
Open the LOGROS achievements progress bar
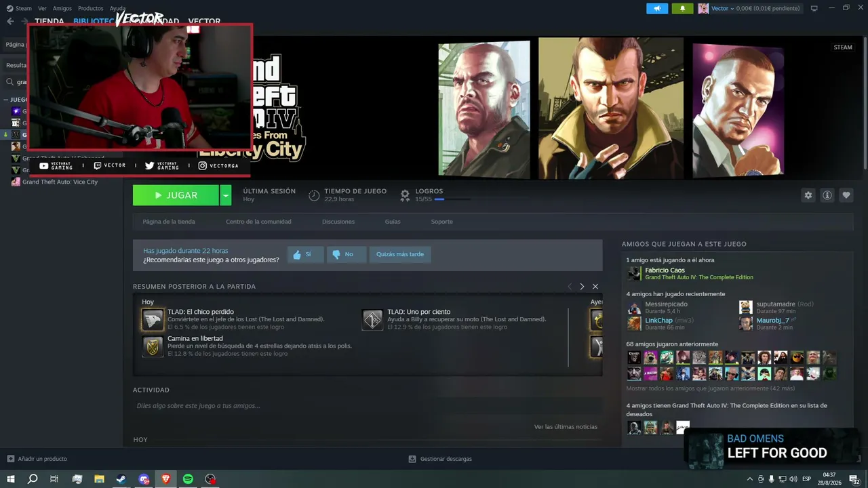pyautogui.click(x=452, y=199)
